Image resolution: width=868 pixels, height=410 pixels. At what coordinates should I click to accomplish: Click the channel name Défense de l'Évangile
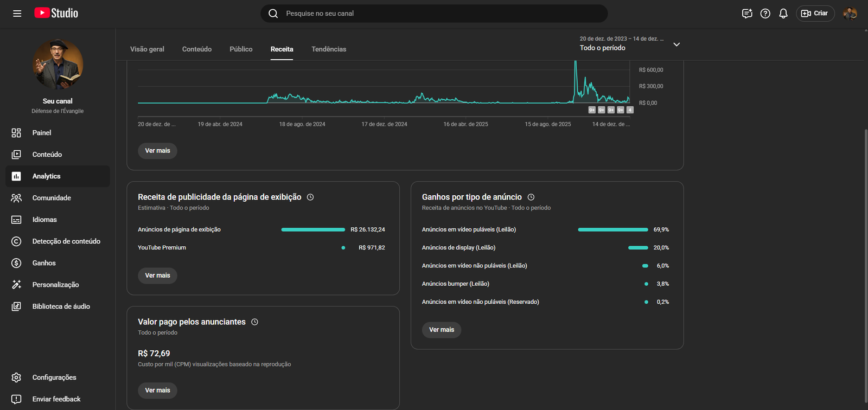click(58, 111)
